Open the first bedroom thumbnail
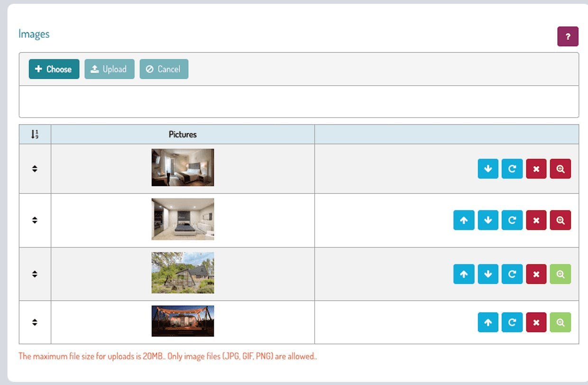 click(183, 168)
